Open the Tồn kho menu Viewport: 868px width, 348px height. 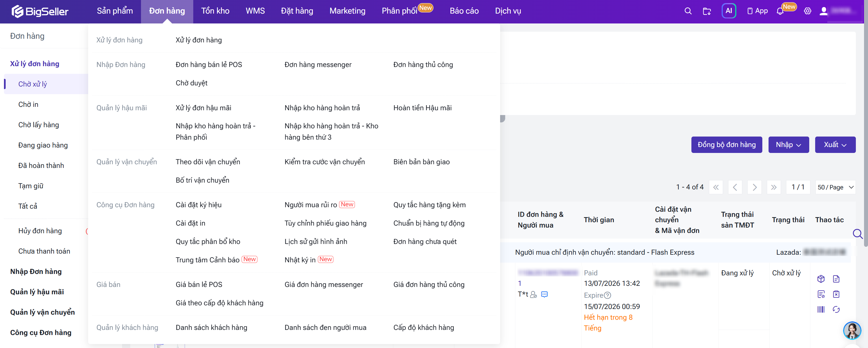click(215, 11)
